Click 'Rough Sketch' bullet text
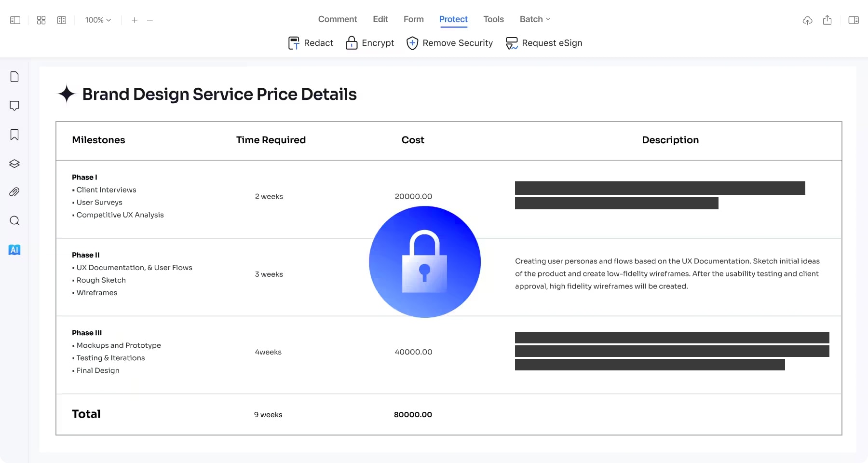 101,280
